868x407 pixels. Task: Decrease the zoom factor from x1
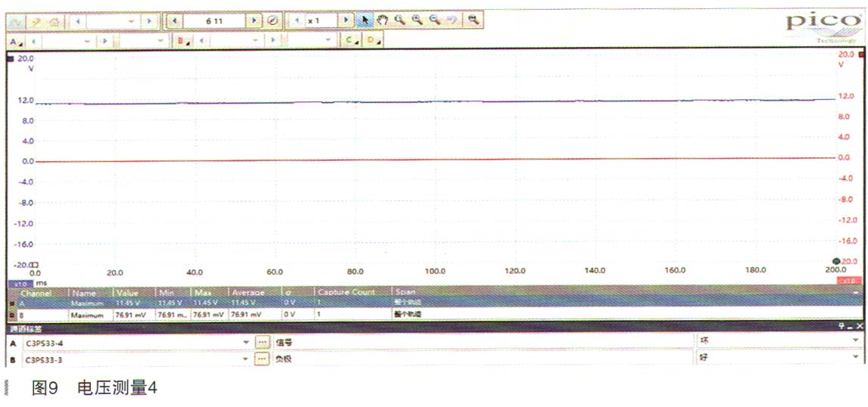(297, 20)
